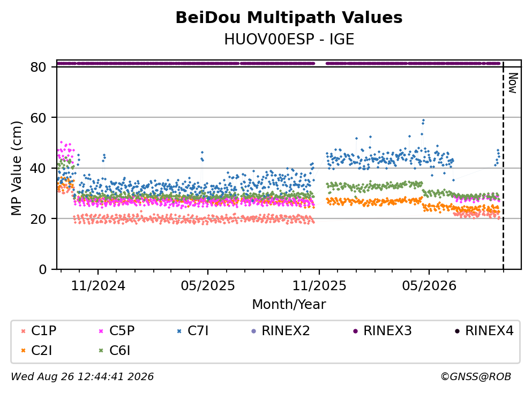Screen dimensions: 532x393
Task: Click the MP Value (cm) axis label
Action: 16,168
